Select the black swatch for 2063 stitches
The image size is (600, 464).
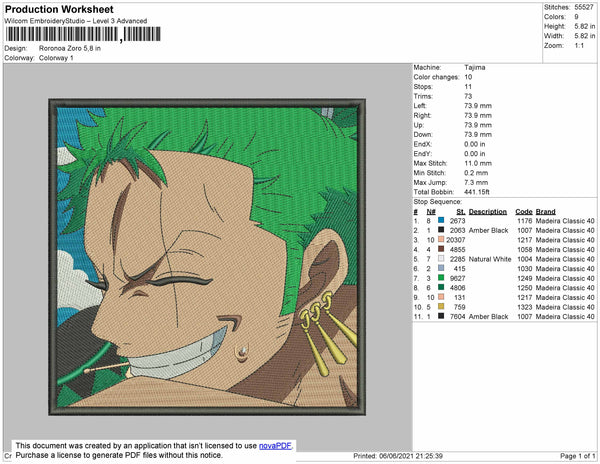(441, 230)
